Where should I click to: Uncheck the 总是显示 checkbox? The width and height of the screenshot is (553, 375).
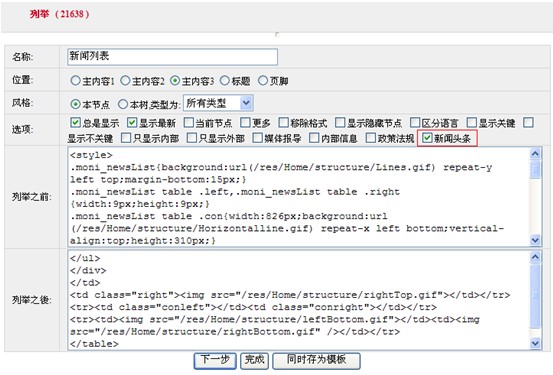pyautogui.click(x=75, y=122)
